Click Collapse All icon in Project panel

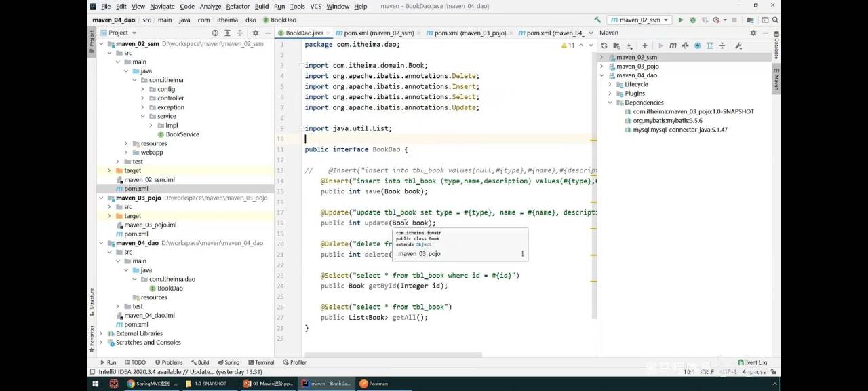(x=239, y=33)
